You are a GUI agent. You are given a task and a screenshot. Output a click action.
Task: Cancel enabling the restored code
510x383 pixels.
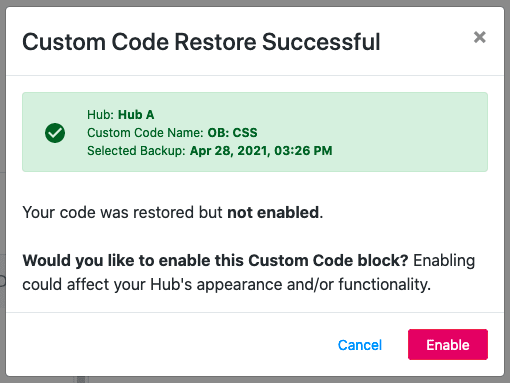pyautogui.click(x=360, y=345)
